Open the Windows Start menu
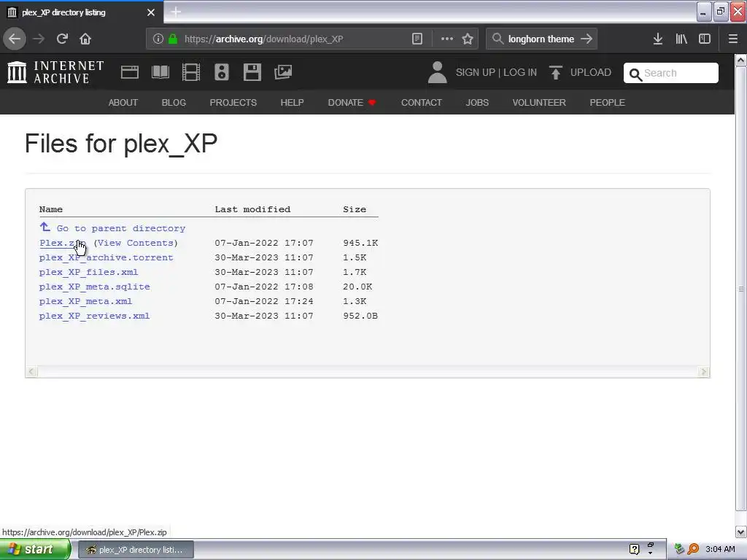 [35, 550]
